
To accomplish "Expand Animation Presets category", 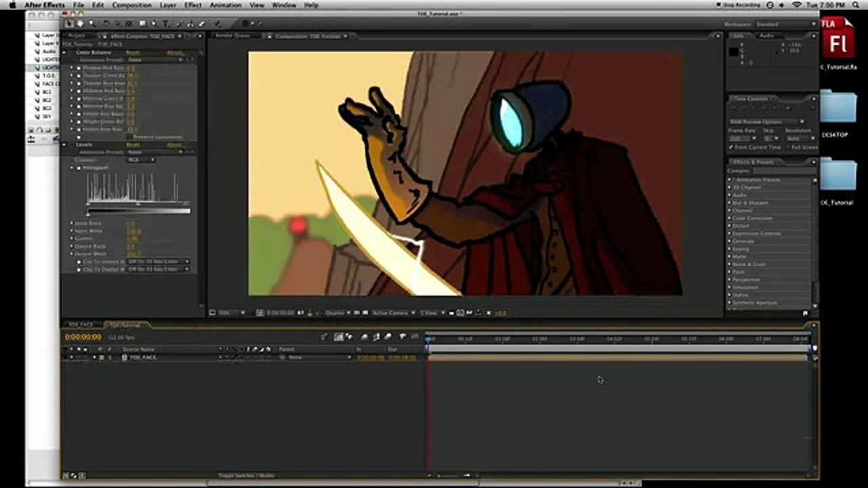I will pyautogui.click(x=730, y=180).
